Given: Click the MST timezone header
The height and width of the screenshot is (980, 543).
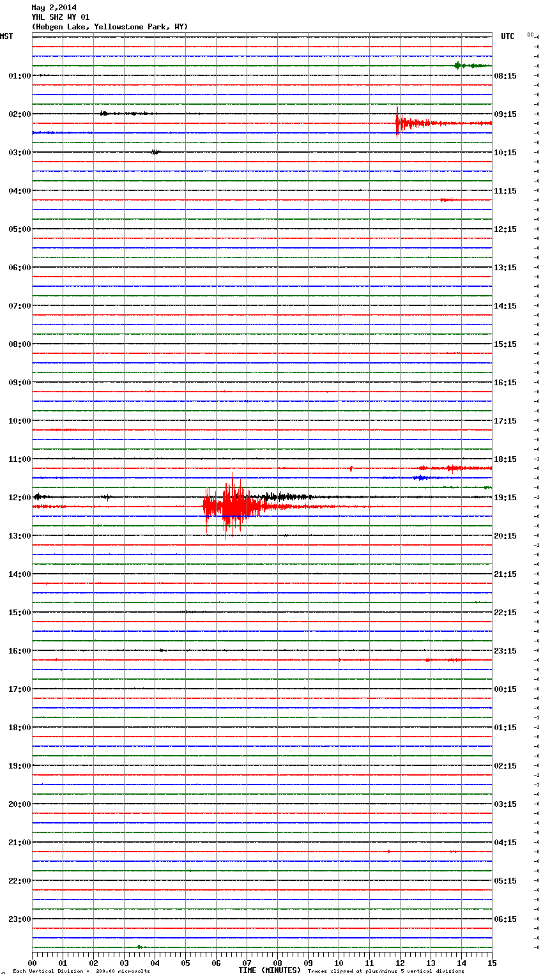Looking at the screenshot, I should pyautogui.click(x=6, y=36).
